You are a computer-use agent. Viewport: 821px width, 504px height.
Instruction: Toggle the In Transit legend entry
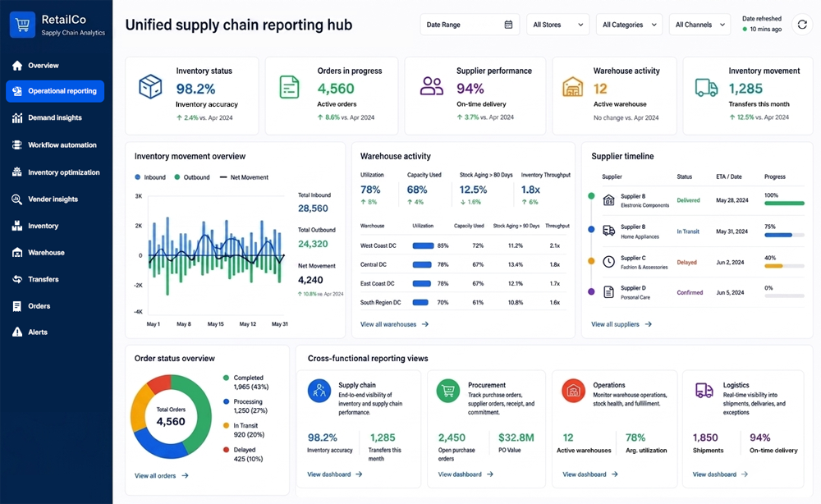[x=244, y=430]
